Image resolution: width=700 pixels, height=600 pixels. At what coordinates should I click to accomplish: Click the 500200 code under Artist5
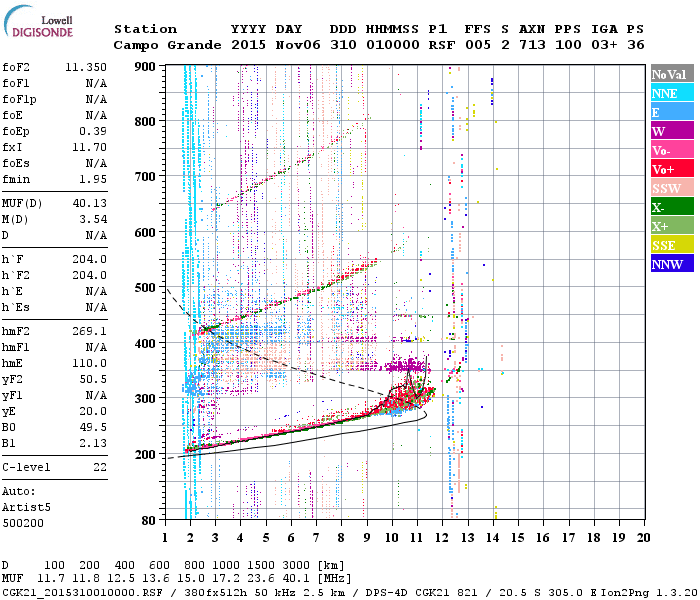tap(23, 523)
